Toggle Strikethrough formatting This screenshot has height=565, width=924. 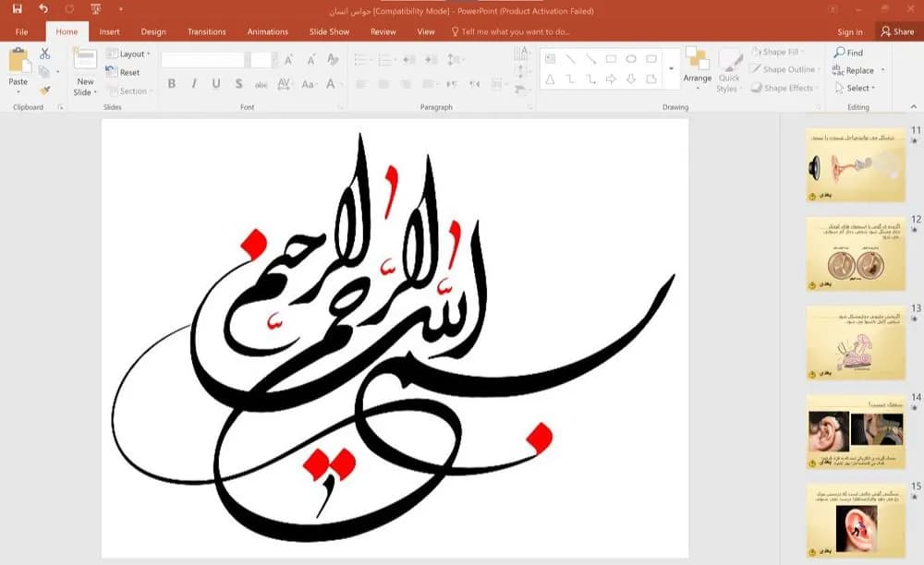[x=261, y=84]
